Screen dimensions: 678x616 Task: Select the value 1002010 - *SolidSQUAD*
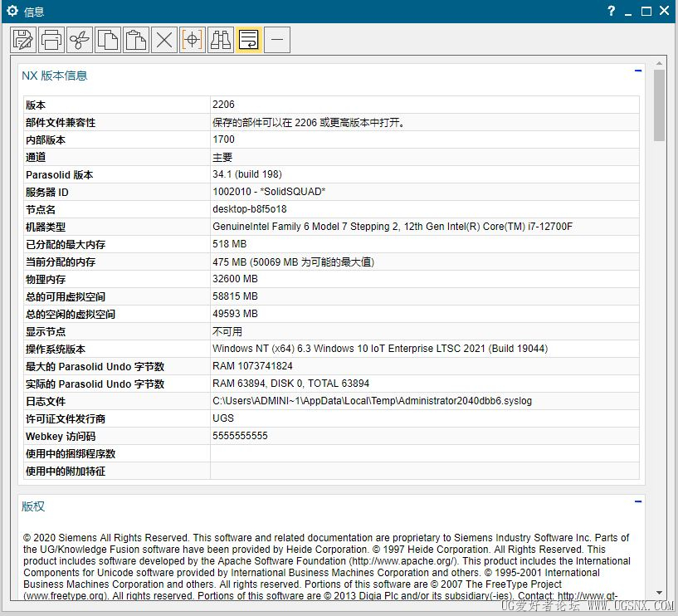pyautogui.click(x=269, y=192)
